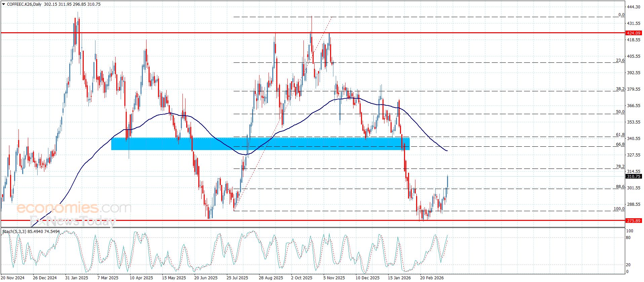The image size is (644, 282).
Task: Click the Fibonacci 23.6 level label
Action: pyautogui.click(x=620, y=60)
